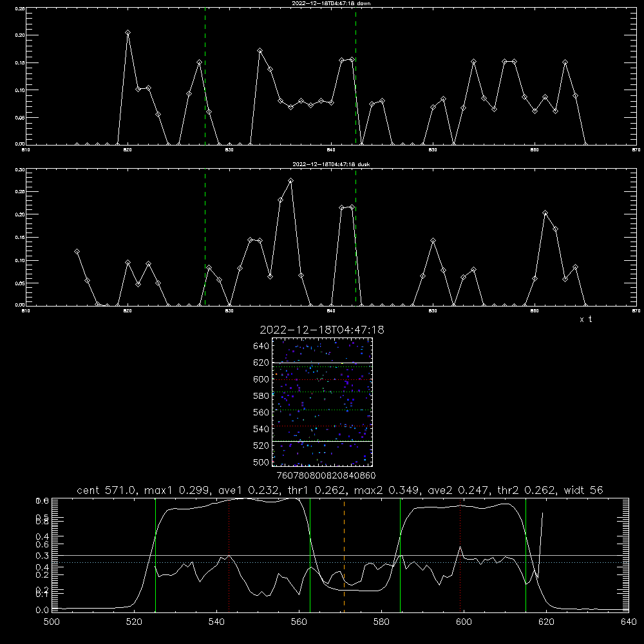Click the 'cent 571.0' value in bottom title

click(107, 490)
